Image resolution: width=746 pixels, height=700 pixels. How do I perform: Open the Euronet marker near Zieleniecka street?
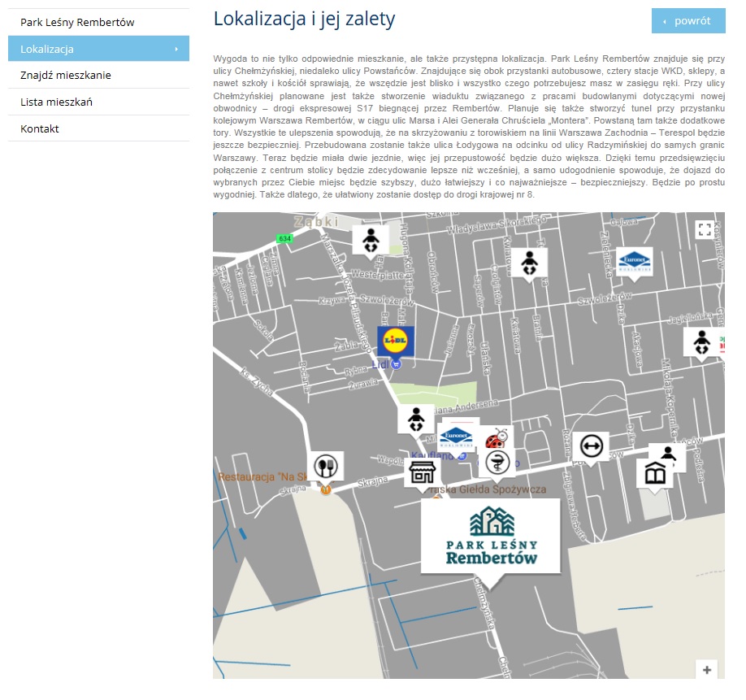pos(635,263)
